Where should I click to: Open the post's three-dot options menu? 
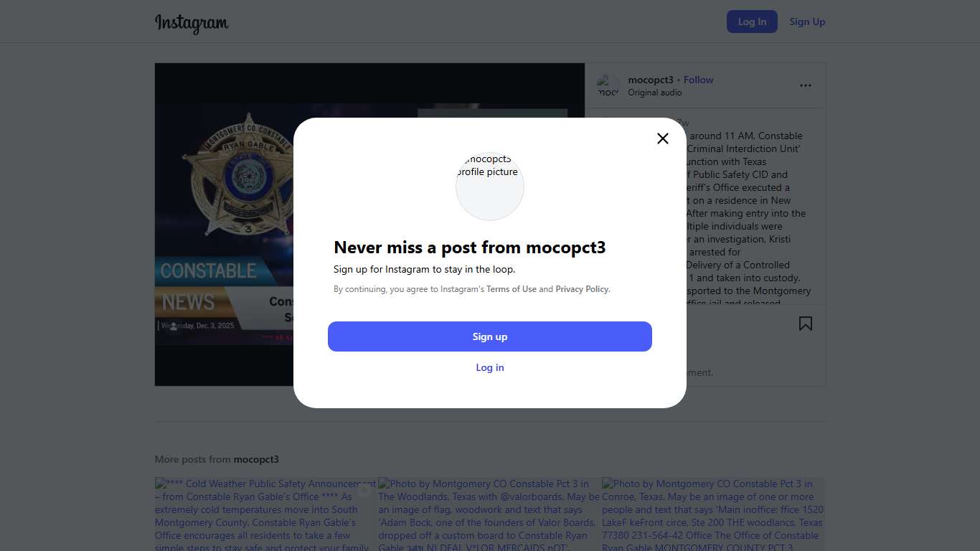click(x=806, y=85)
